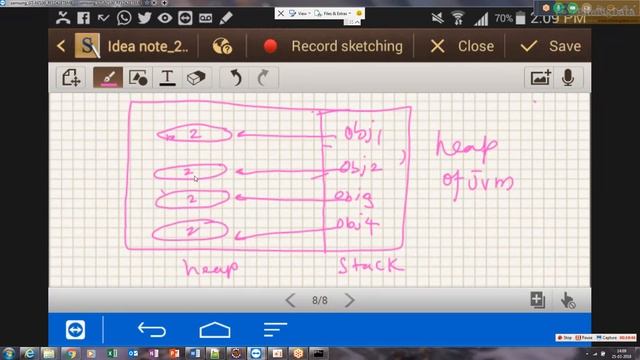
Task: Close the note without saving
Action: [x=462, y=46]
